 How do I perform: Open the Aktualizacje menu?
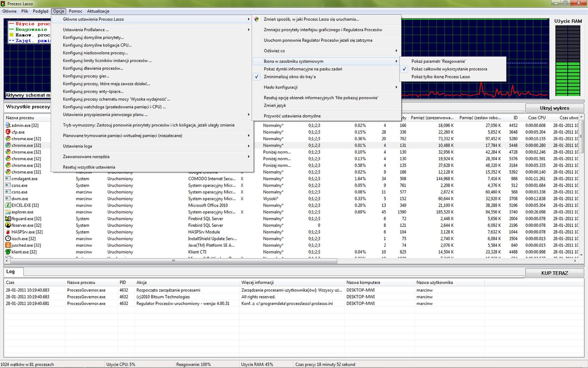coord(98,11)
